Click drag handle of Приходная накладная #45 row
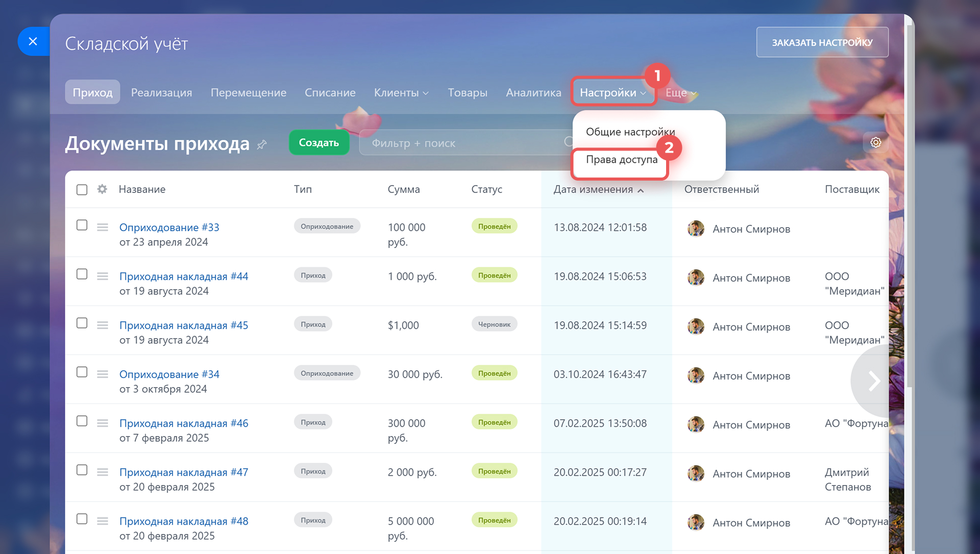980x554 pixels. 103,325
